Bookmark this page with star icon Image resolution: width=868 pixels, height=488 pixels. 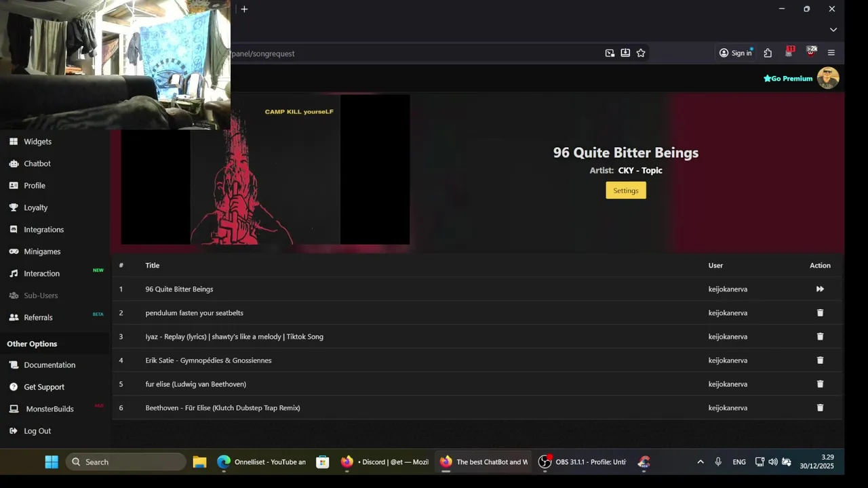(x=641, y=53)
